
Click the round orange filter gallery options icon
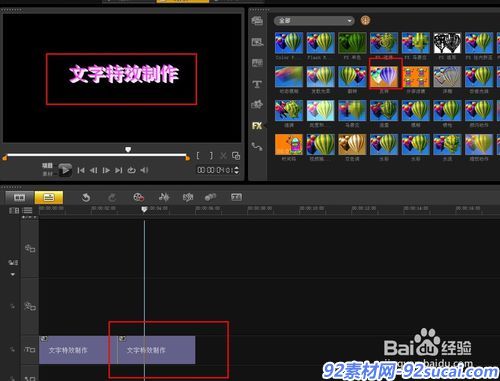pos(365,21)
